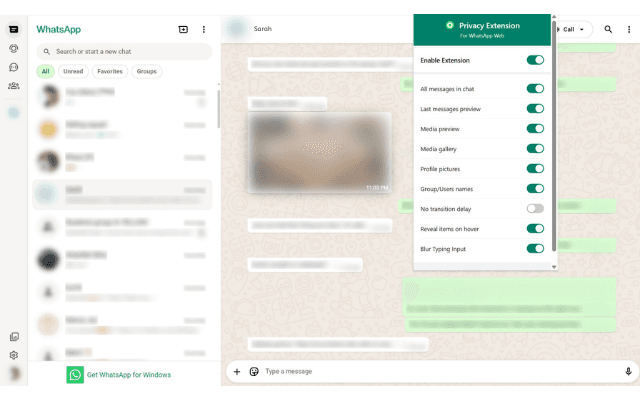Viewport: 640px width, 400px height.
Task: Search within the Sarah conversation
Action: 608,29
